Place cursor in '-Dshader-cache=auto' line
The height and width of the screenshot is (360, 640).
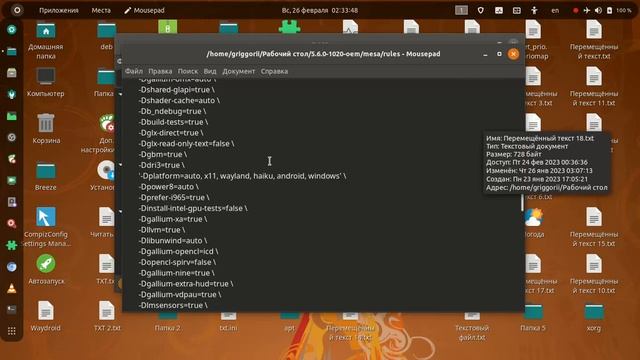tap(179, 100)
